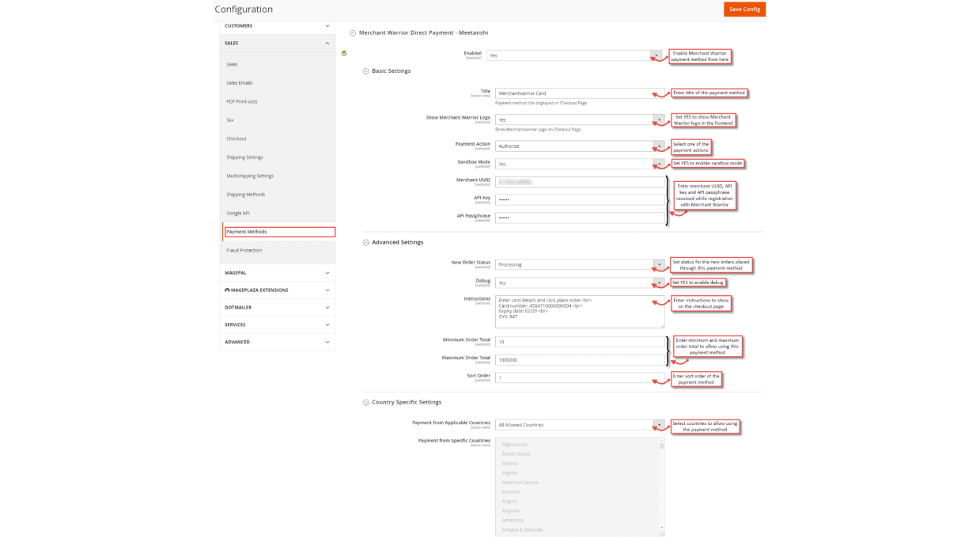Open Shipping Settings in sidebar
980x546 pixels.
[x=244, y=157]
